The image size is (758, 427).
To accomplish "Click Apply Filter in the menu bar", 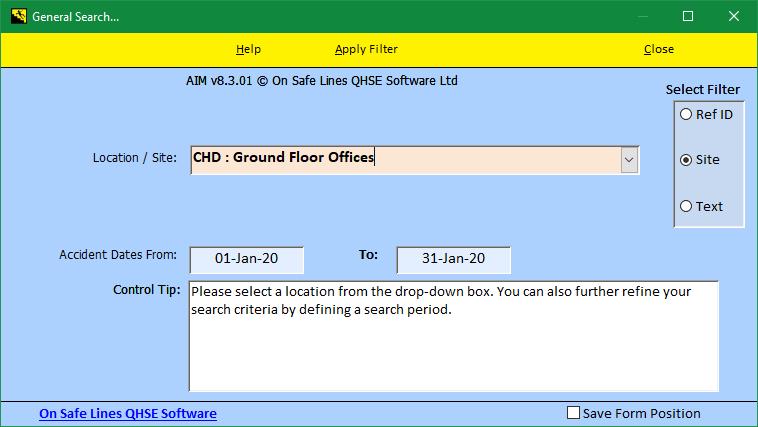I will point(366,49).
